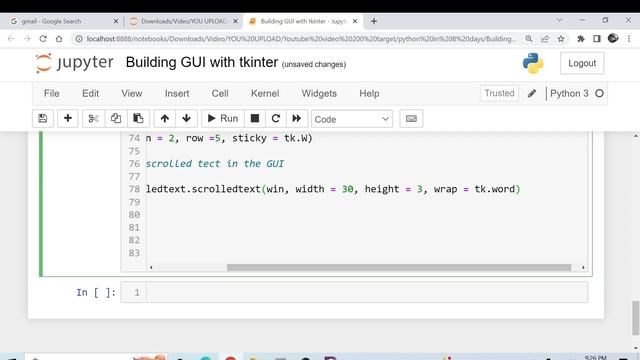640x360 pixels.
Task: Open the cell type Code dropdown
Action: [x=352, y=119]
